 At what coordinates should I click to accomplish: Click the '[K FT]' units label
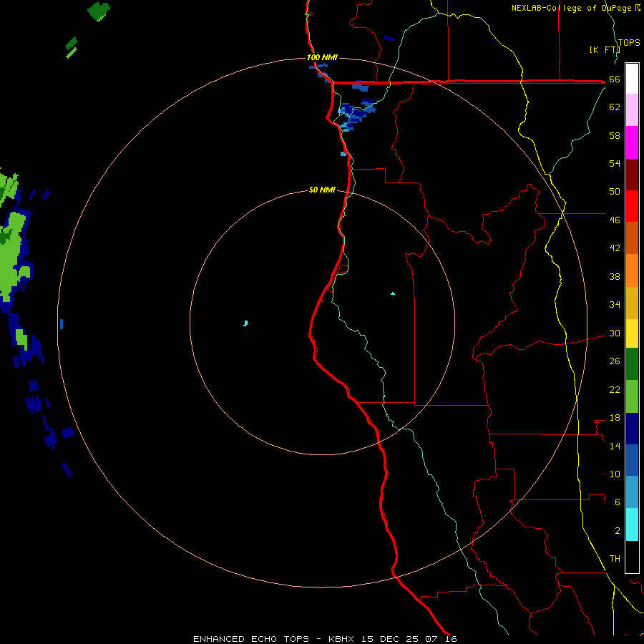click(605, 49)
